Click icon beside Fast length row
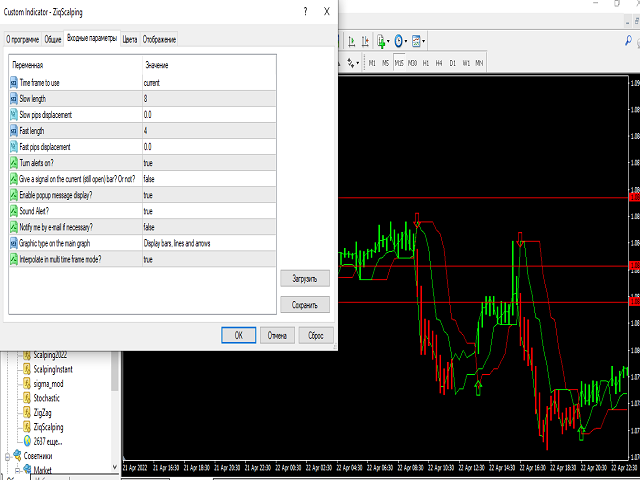 click(x=14, y=131)
